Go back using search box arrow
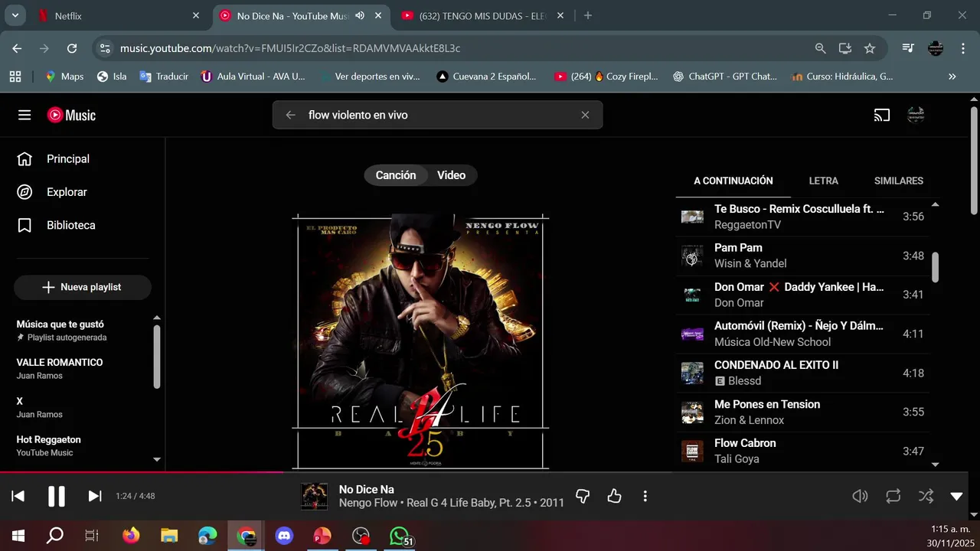The height and width of the screenshot is (551, 980). [x=290, y=115]
